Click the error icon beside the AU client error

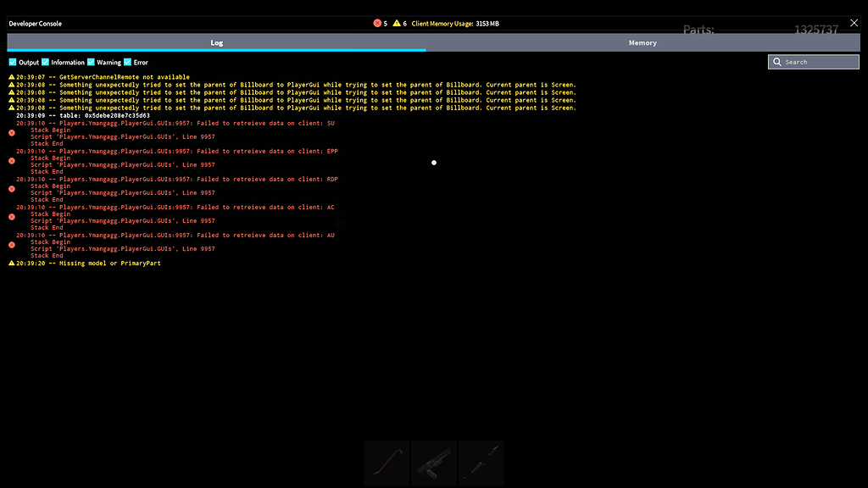click(x=11, y=243)
